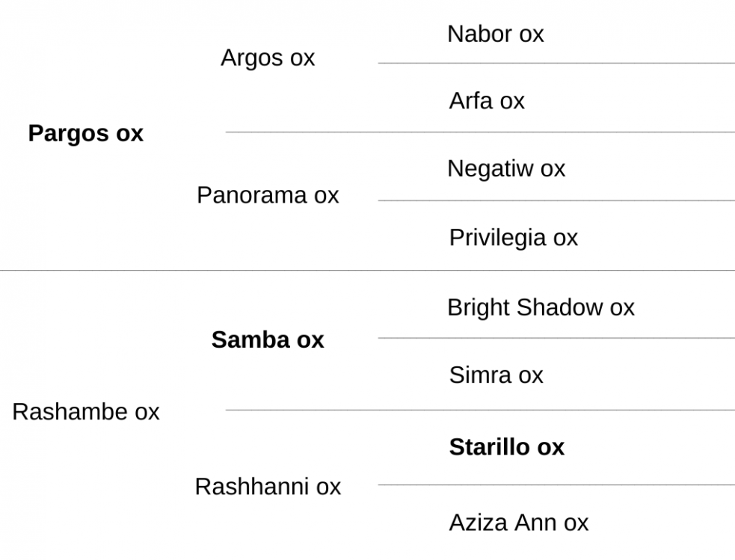Click the word Shadow in Bright Shadow
735x560 pixels.
(559, 307)
